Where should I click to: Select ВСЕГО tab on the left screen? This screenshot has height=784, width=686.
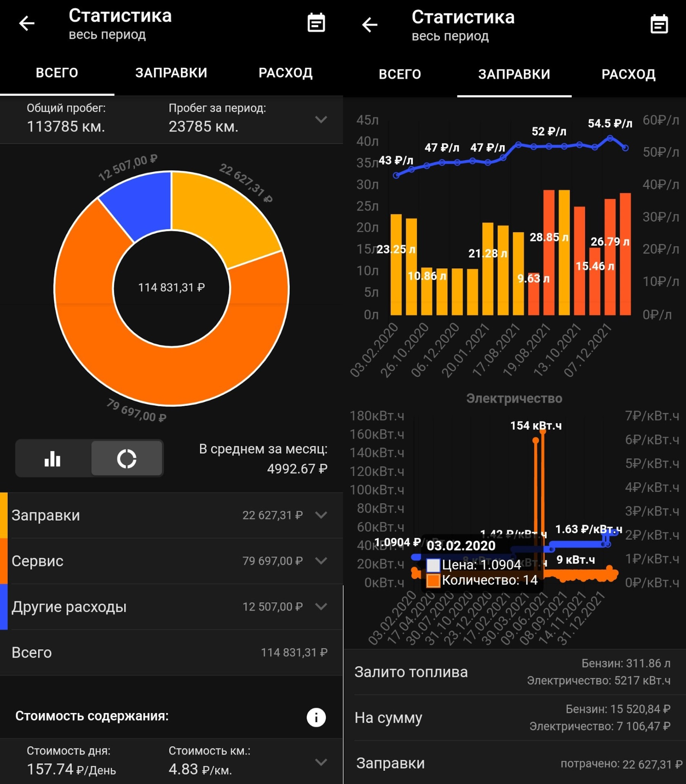click(57, 73)
